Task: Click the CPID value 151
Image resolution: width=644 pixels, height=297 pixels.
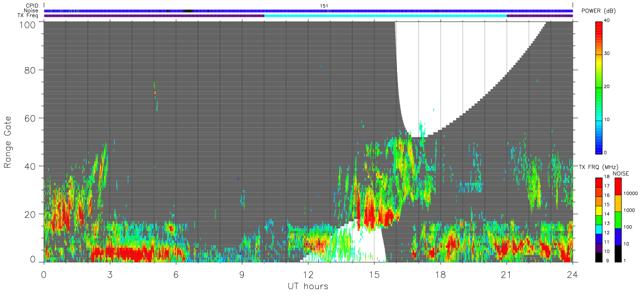Action: point(324,6)
